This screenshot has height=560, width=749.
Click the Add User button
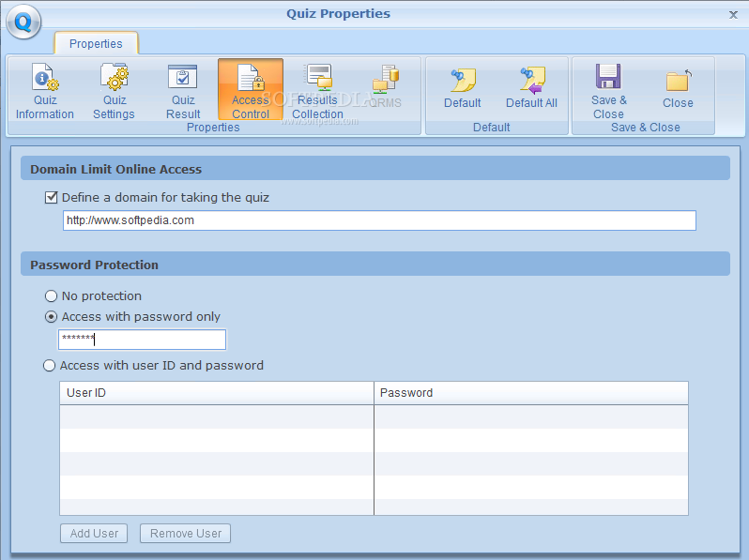94,533
